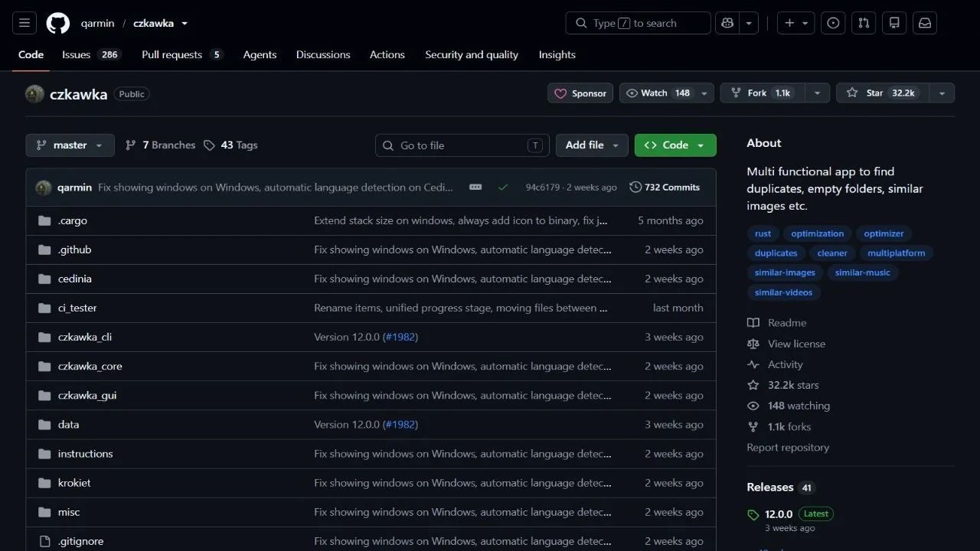Open the Report repository link
This screenshot has width=980, height=551.
pos(788,448)
